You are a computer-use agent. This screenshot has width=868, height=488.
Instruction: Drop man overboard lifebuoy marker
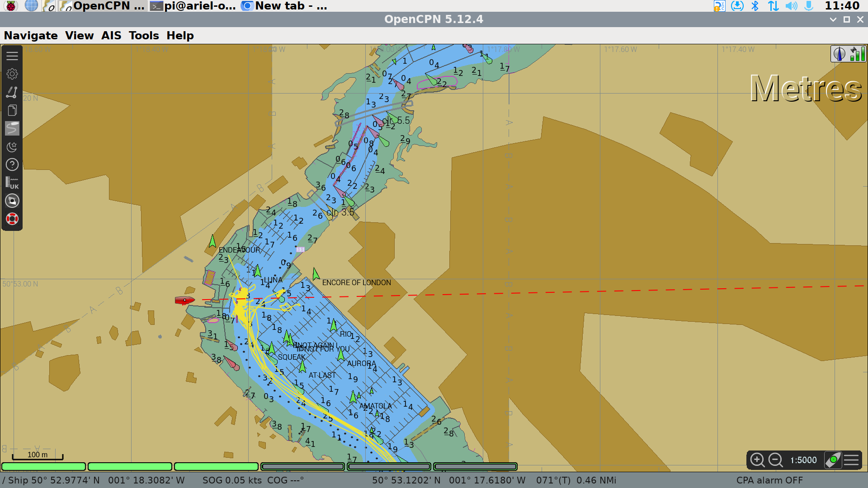click(12, 219)
